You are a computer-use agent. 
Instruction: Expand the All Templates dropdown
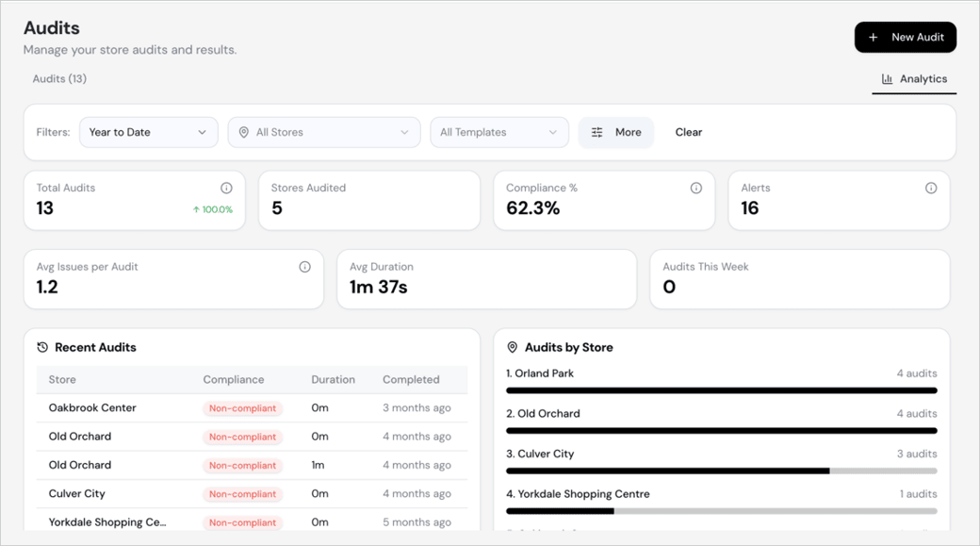tap(499, 132)
